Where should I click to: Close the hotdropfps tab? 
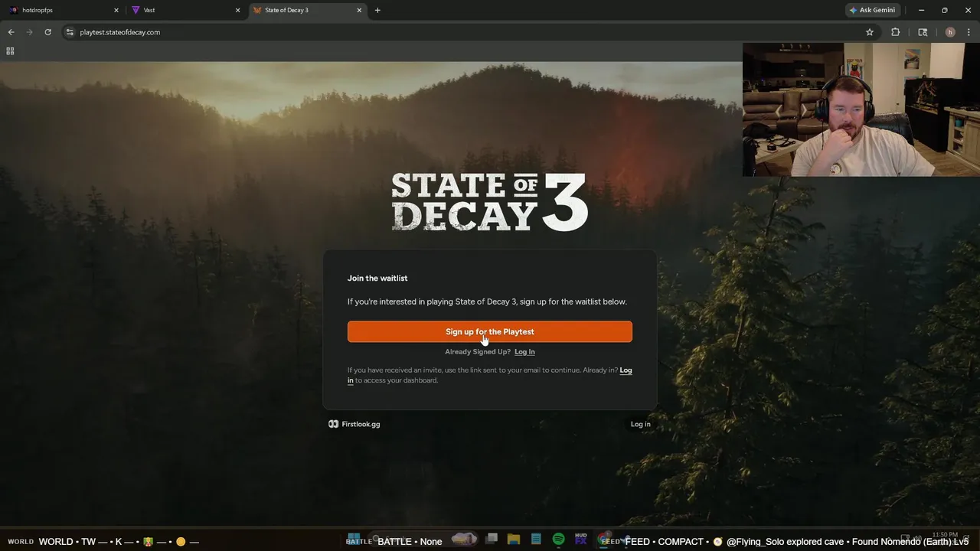116,10
